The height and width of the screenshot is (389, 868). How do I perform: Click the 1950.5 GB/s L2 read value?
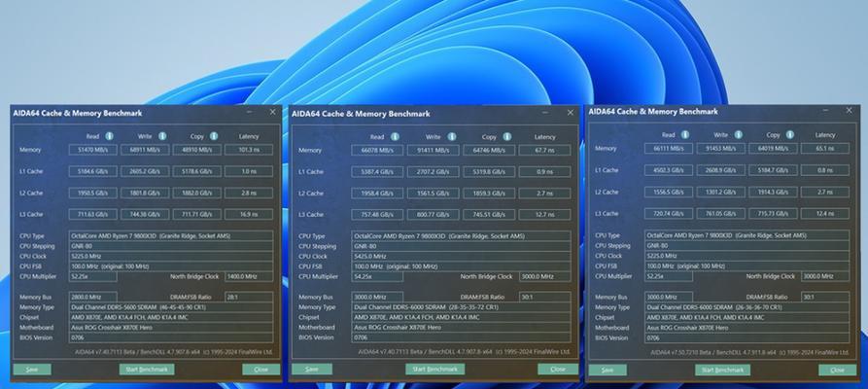92,193
